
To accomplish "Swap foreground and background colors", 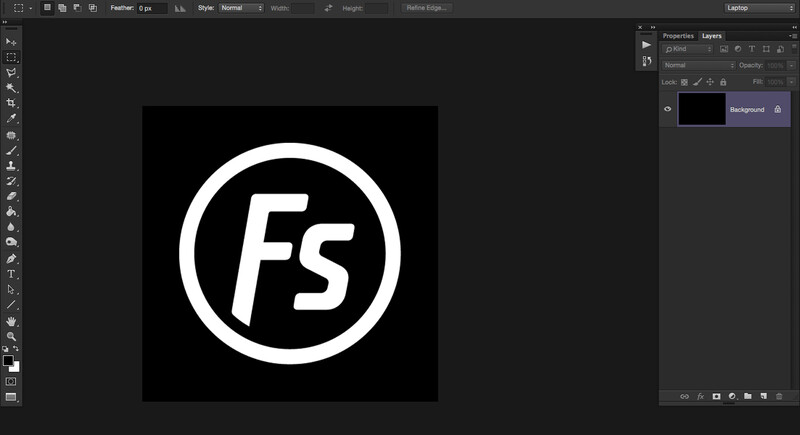I will 16,349.
